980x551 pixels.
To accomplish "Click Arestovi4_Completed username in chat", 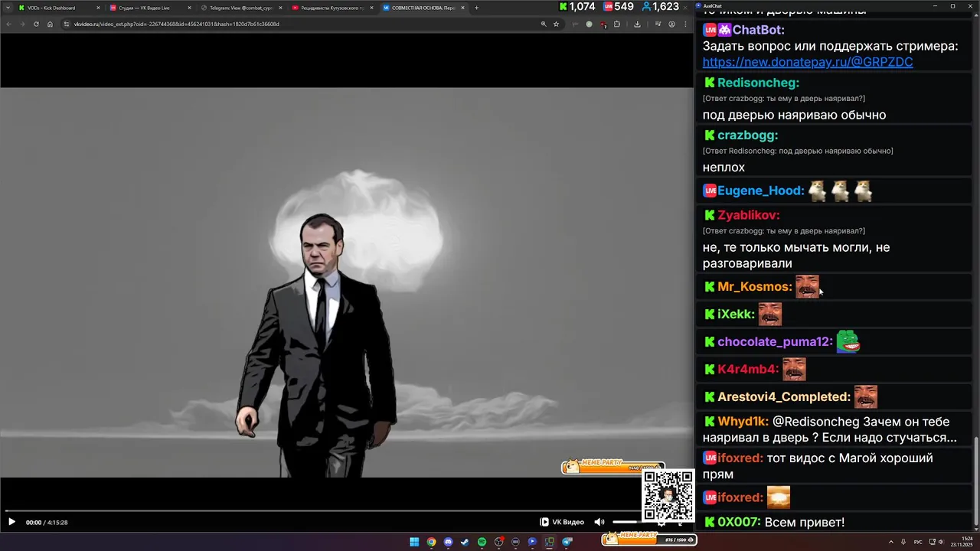I will coord(784,396).
